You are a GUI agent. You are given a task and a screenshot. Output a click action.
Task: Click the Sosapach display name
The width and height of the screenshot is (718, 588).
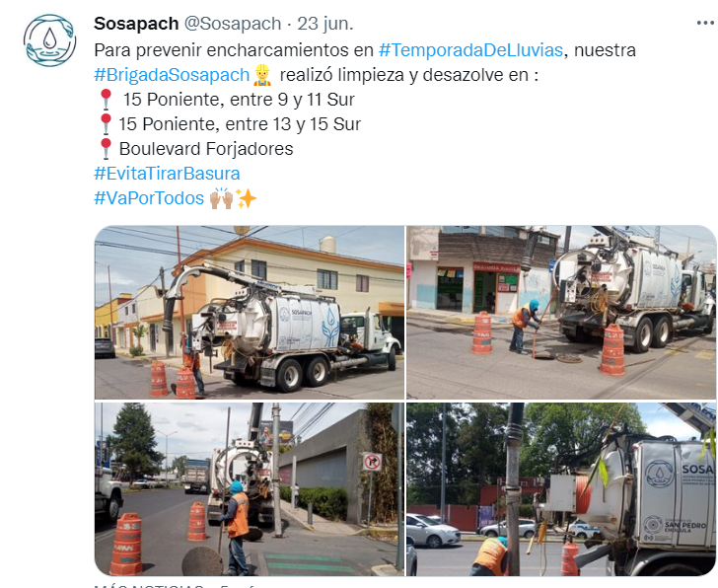[136, 24]
